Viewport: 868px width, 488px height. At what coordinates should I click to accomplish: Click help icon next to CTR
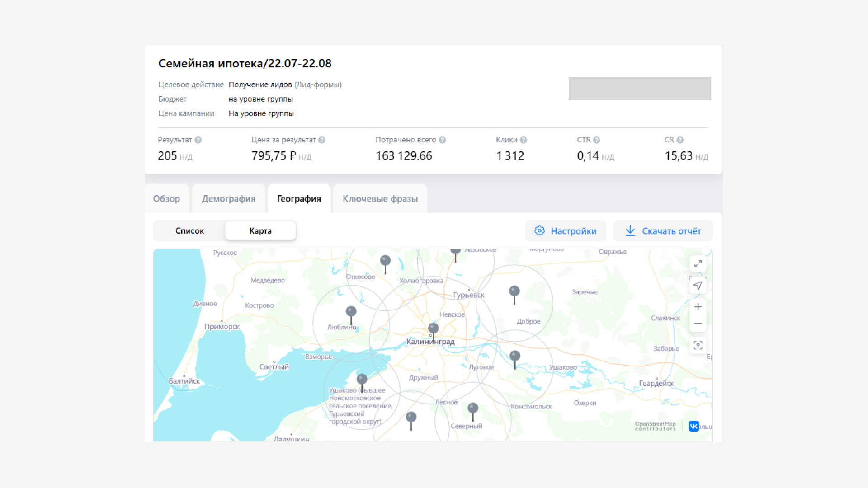pos(597,140)
